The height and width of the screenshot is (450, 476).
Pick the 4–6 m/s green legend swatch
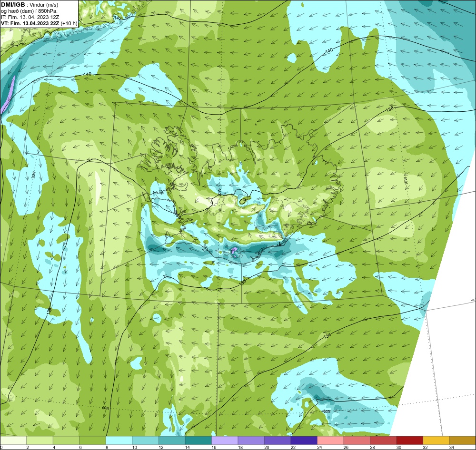pyautogui.click(x=66, y=440)
